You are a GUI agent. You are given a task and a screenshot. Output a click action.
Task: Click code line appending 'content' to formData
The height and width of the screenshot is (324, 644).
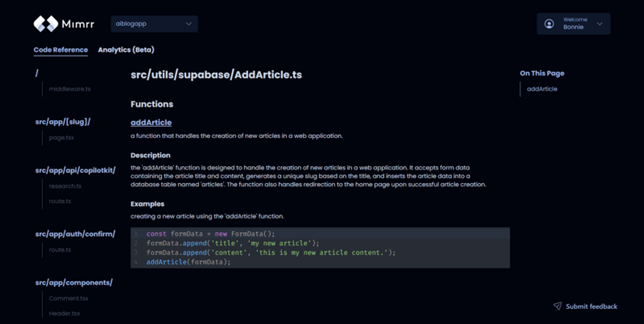point(271,252)
